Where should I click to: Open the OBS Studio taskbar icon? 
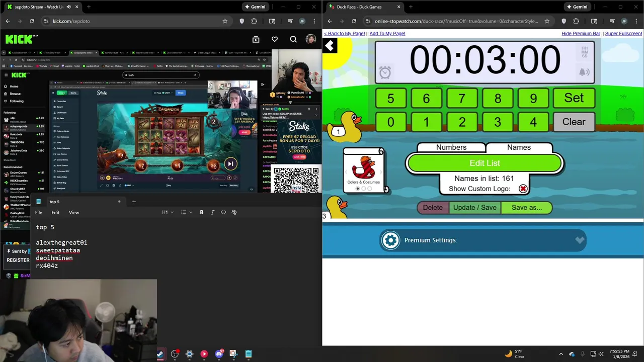tap(175, 354)
